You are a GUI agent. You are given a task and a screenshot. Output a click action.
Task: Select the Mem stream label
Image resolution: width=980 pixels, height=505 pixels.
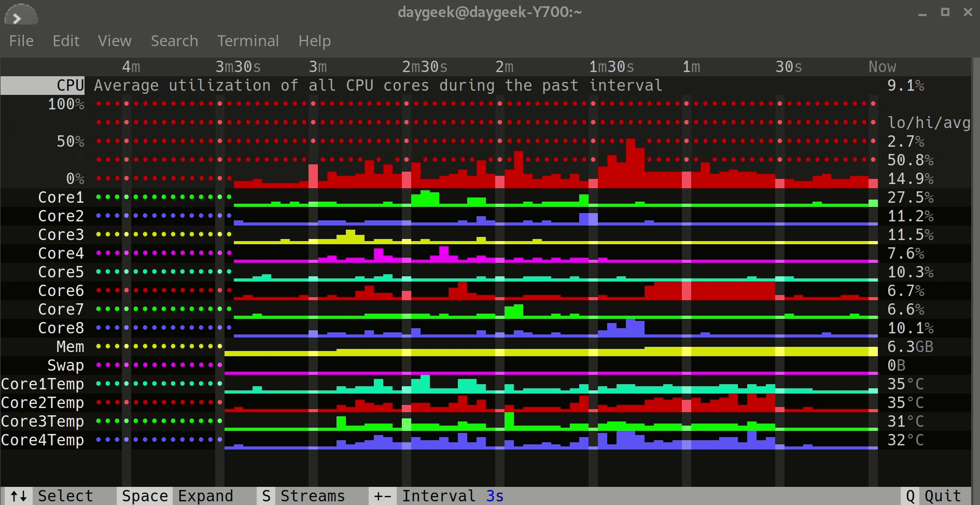[x=70, y=347]
